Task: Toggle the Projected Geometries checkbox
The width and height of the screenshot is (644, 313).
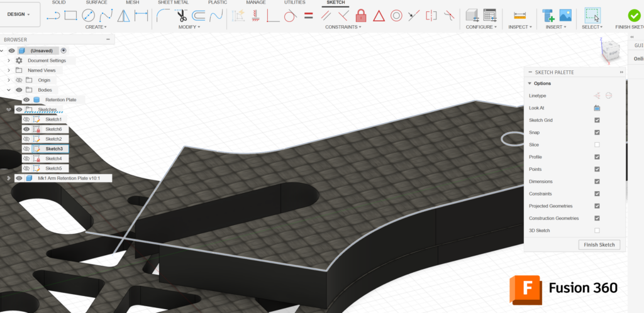Action: pyautogui.click(x=597, y=206)
